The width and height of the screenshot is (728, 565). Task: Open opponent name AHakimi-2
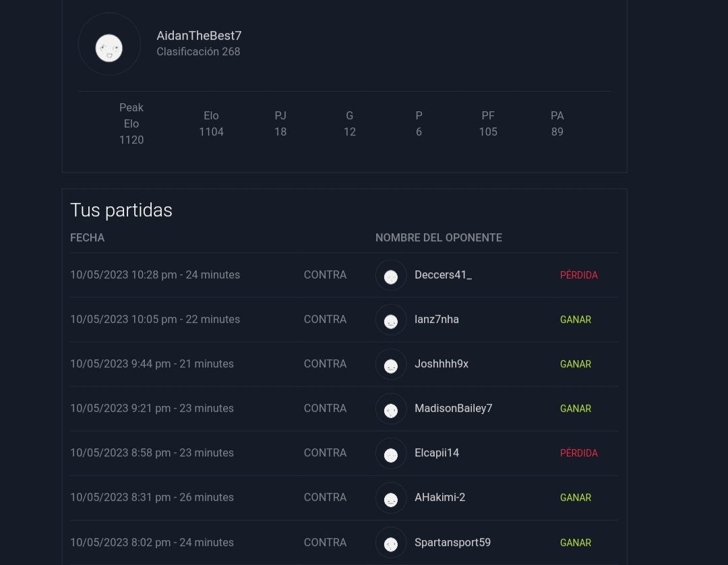439,497
